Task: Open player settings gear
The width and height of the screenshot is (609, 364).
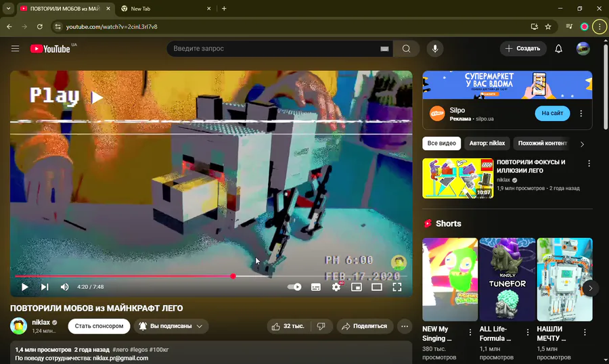Action: (336, 287)
